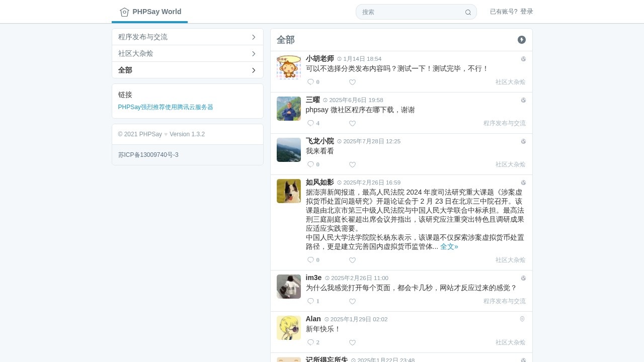The width and height of the screenshot is (644, 362).
Task: Open comments on 小胡老师's post
Action: (x=311, y=82)
